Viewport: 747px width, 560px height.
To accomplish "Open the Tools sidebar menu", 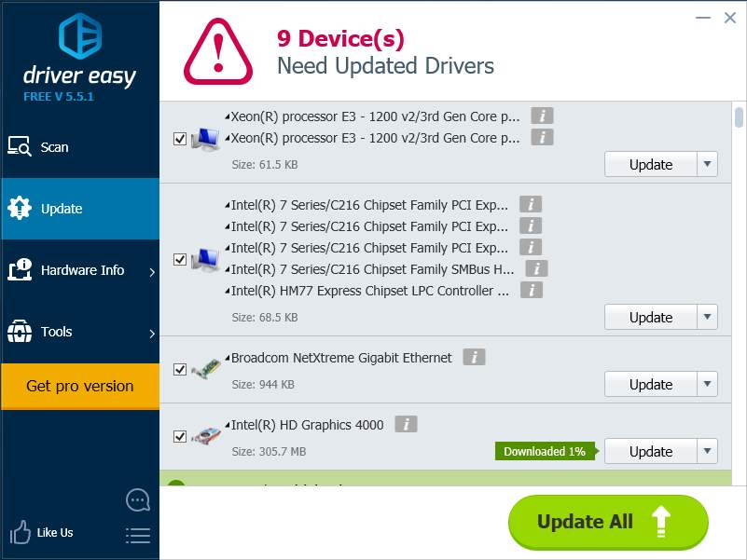I will [80, 332].
